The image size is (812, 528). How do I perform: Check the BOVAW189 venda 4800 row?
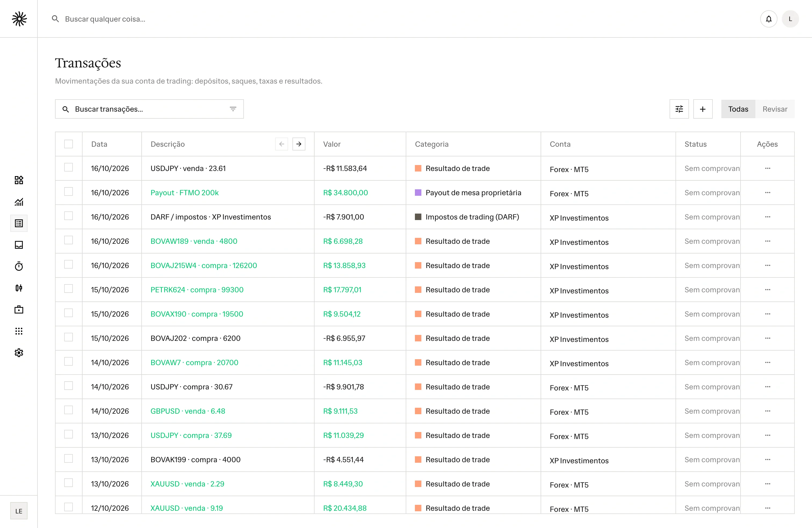tap(69, 240)
